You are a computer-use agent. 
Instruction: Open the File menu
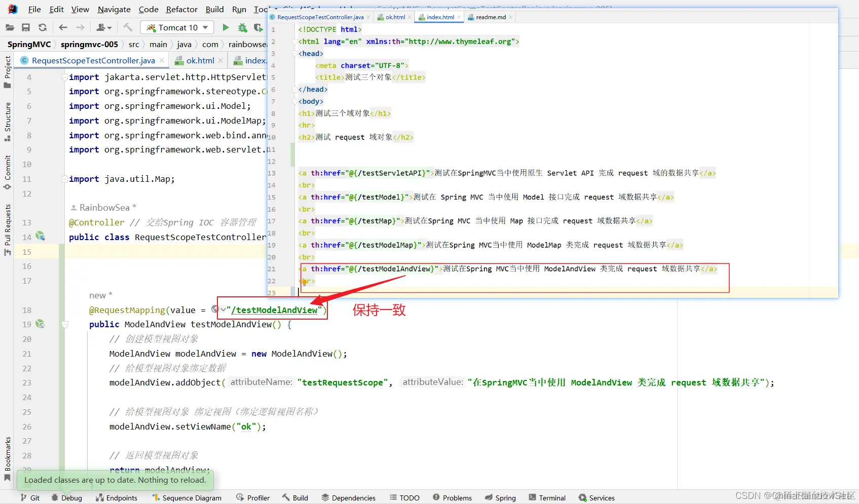pyautogui.click(x=34, y=9)
